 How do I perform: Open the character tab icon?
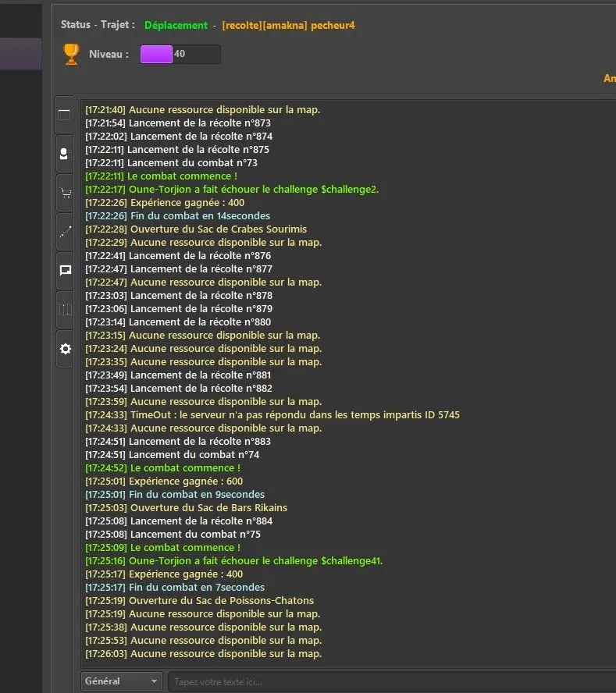64,154
